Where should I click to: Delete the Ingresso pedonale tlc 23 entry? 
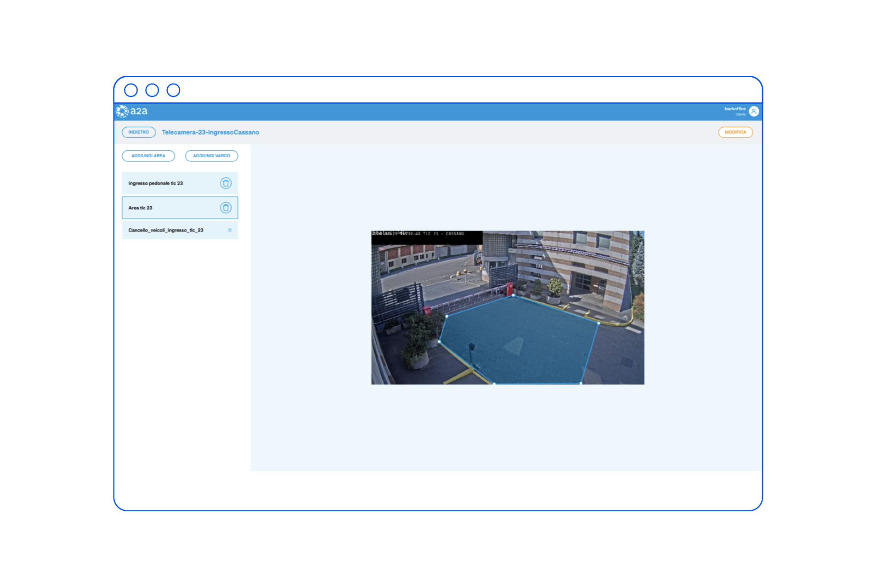226,183
